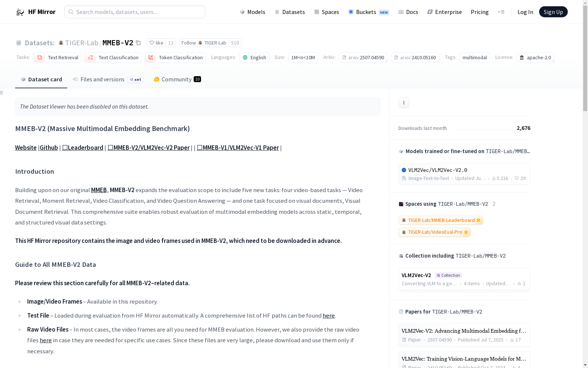588x368 pixels.
Task: Follow the TIGER-Lab organization
Action: click(x=204, y=43)
